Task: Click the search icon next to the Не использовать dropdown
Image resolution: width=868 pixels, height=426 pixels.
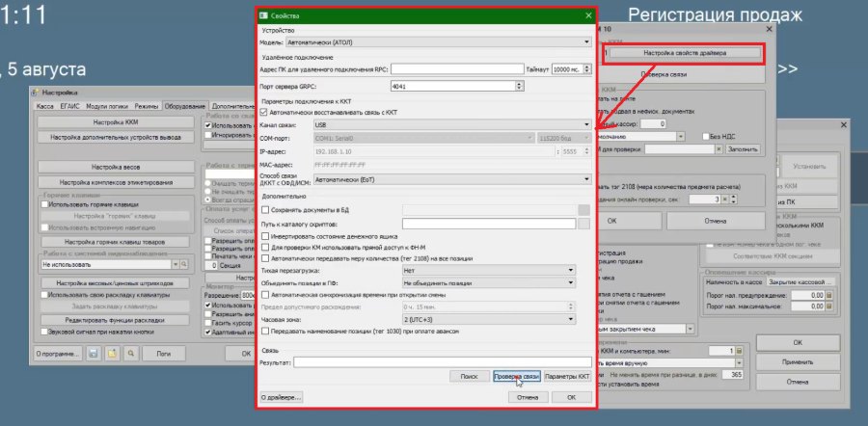Action: (x=184, y=265)
